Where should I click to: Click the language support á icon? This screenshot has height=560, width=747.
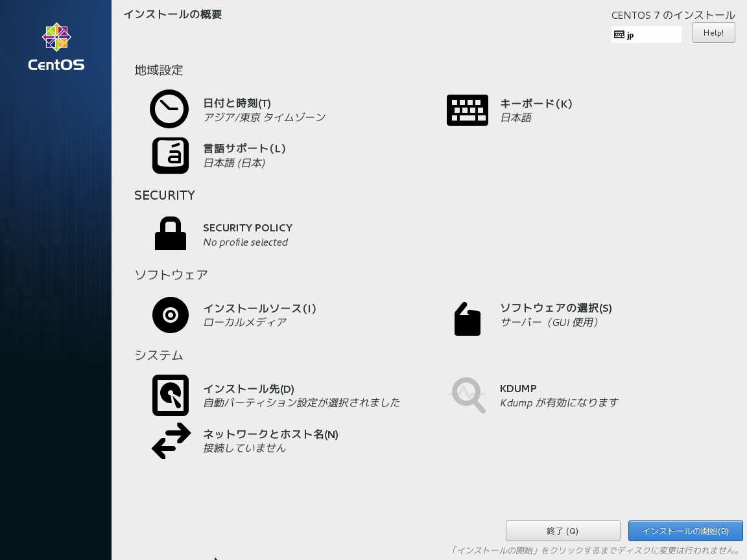[x=171, y=156]
